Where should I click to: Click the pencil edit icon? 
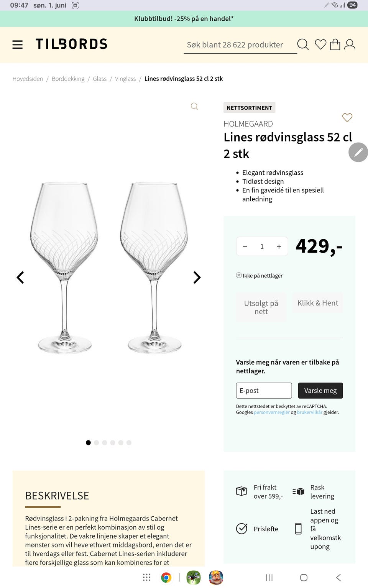click(358, 152)
